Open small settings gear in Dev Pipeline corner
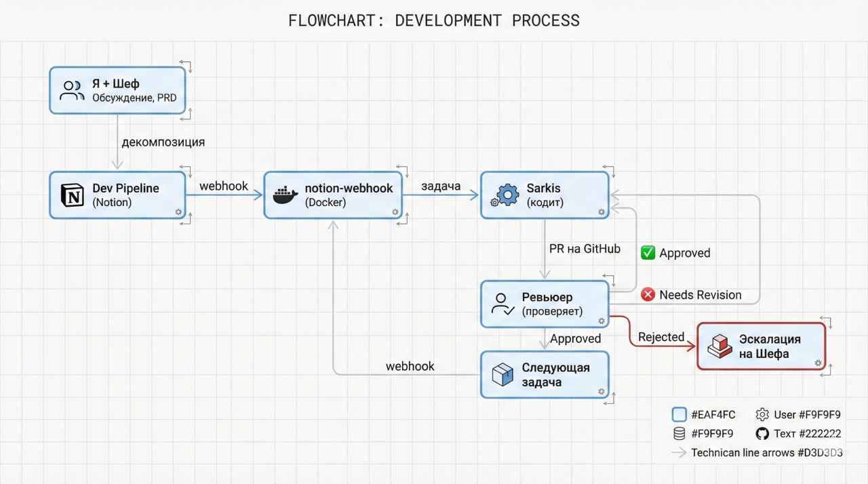Screen dimensions: 868x484 click(178, 212)
